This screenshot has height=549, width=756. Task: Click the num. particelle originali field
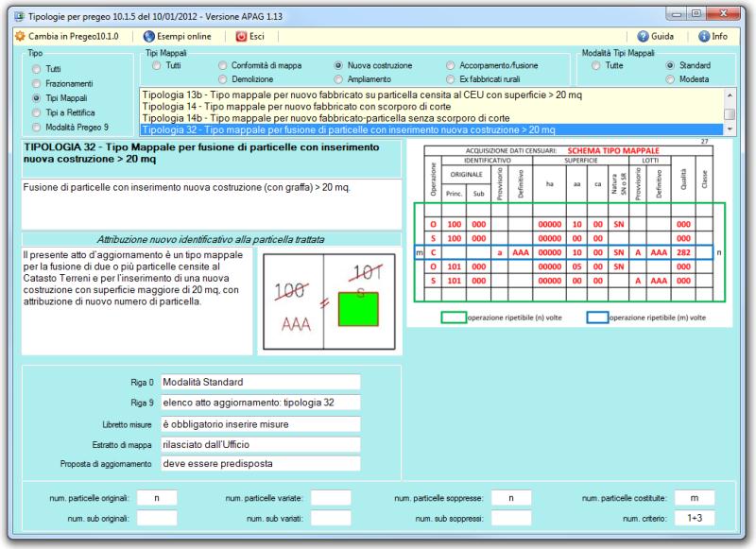click(157, 498)
